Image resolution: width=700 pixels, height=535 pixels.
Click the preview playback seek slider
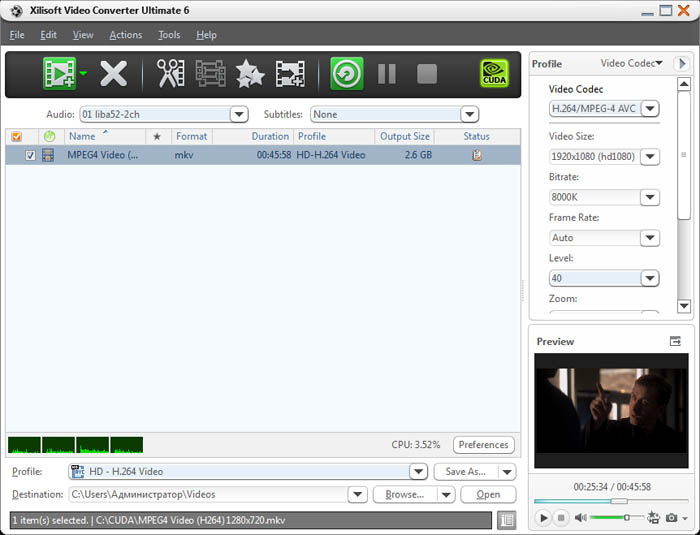coord(609,501)
